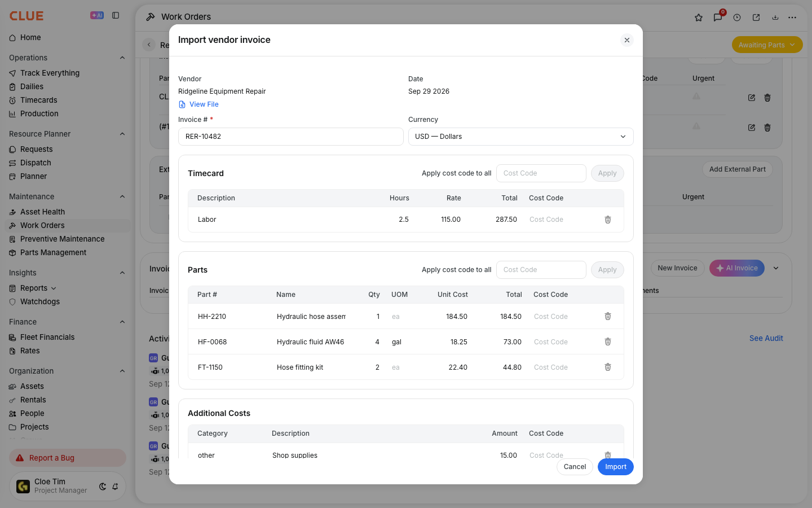Focus the Invoice # input field
Screen dimensions: 812x508
pyautogui.click(x=291, y=137)
